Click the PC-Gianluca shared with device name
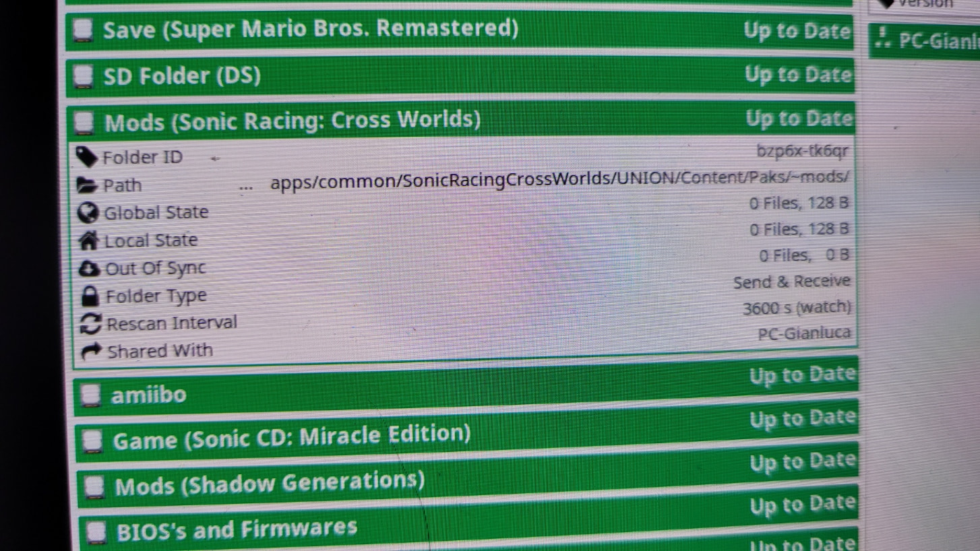980x551 pixels. click(x=804, y=333)
